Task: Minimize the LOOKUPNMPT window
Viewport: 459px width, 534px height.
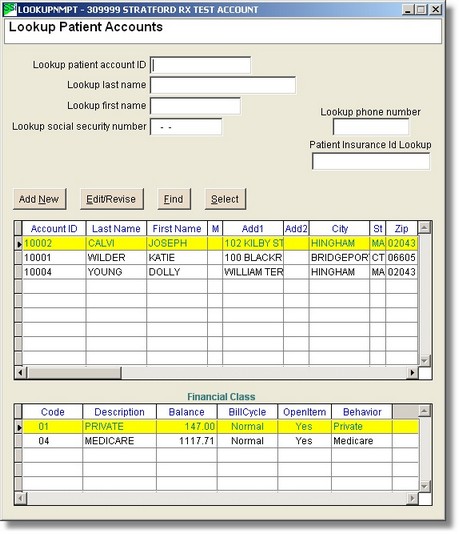Action: pyautogui.click(x=408, y=10)
